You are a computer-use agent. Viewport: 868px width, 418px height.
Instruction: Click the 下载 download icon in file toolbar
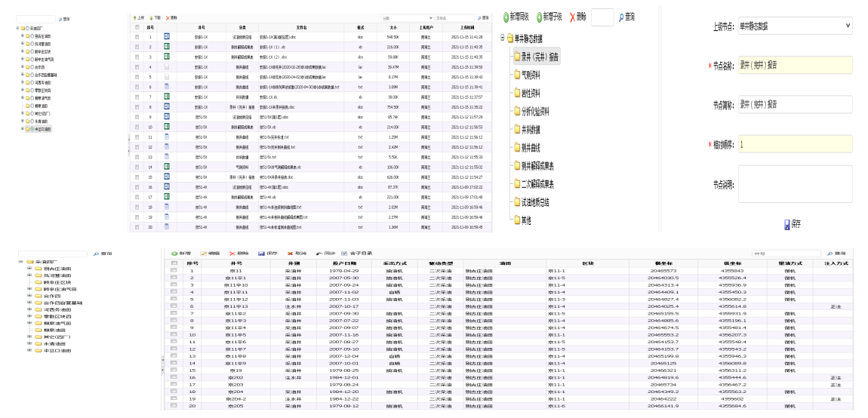coord(151,17)
